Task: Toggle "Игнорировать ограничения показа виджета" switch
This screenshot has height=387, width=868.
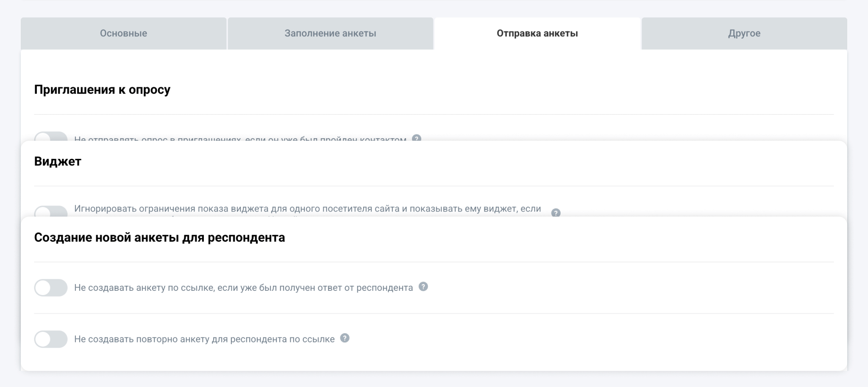Action: [x=51, y=212]
